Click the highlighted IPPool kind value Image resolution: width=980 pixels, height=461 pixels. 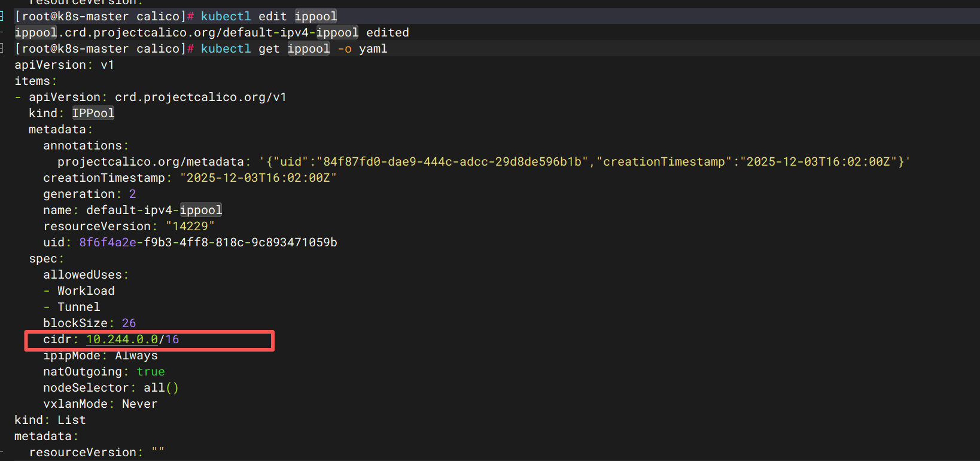coord(93,113)
